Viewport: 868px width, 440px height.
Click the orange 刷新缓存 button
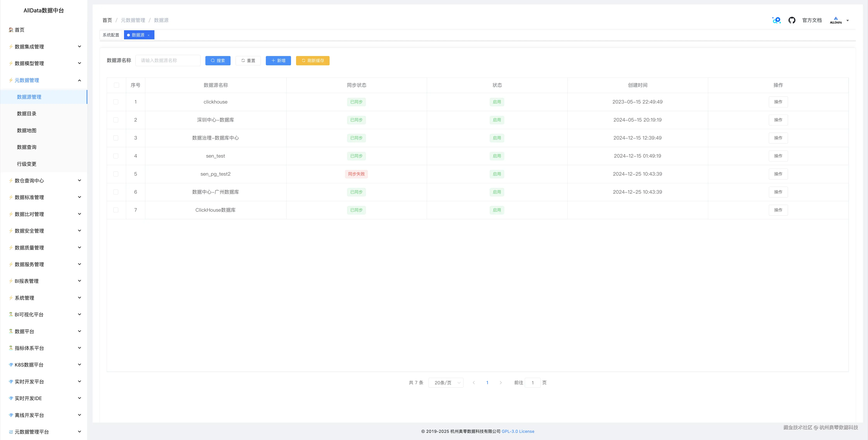312,61
